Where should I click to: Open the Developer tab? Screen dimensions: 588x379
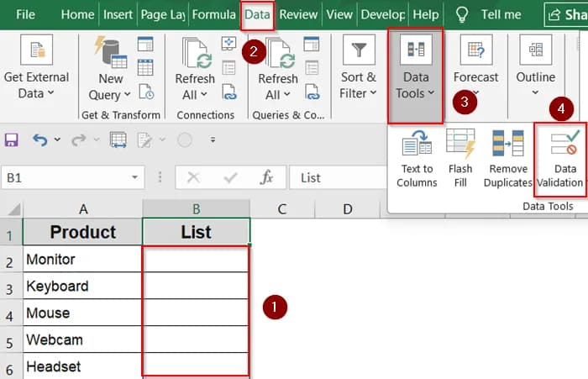383,14
